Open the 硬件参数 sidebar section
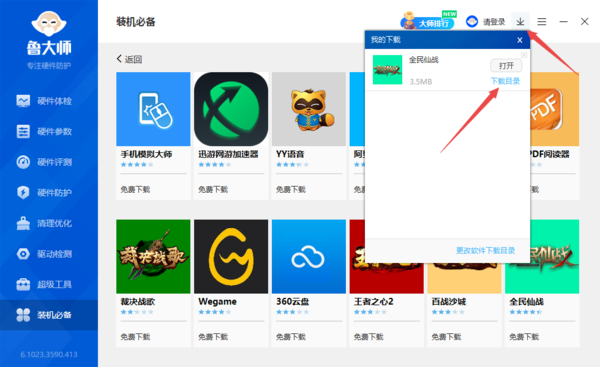This screenshot has width=600, height=367. click(49, 132)
